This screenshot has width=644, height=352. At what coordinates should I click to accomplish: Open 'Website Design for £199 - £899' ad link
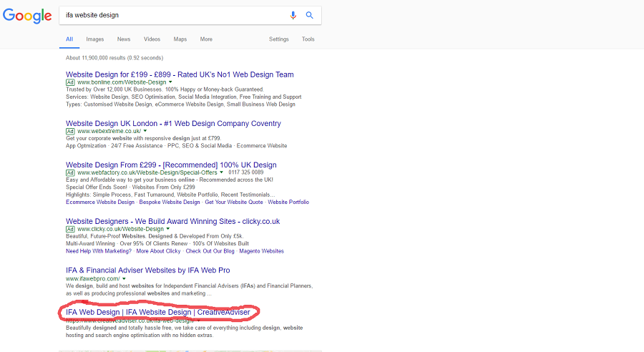coord(180,74)
